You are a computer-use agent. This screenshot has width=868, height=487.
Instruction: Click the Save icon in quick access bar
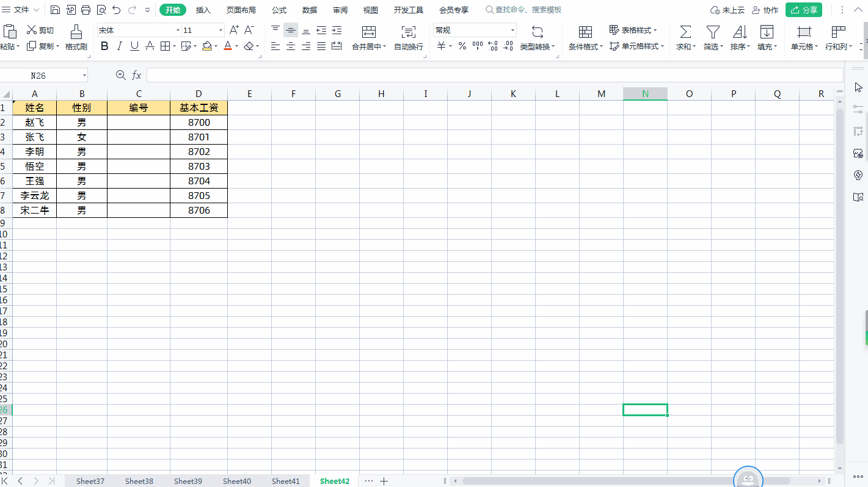pos(55,10)
